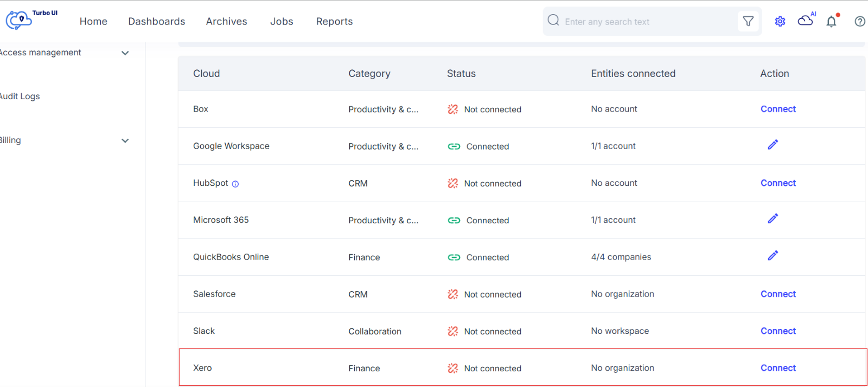Select the QuickBooks Online cloud name
This screenshot has height=387, width=868.
pyautogui.click(x=231, y=257)
